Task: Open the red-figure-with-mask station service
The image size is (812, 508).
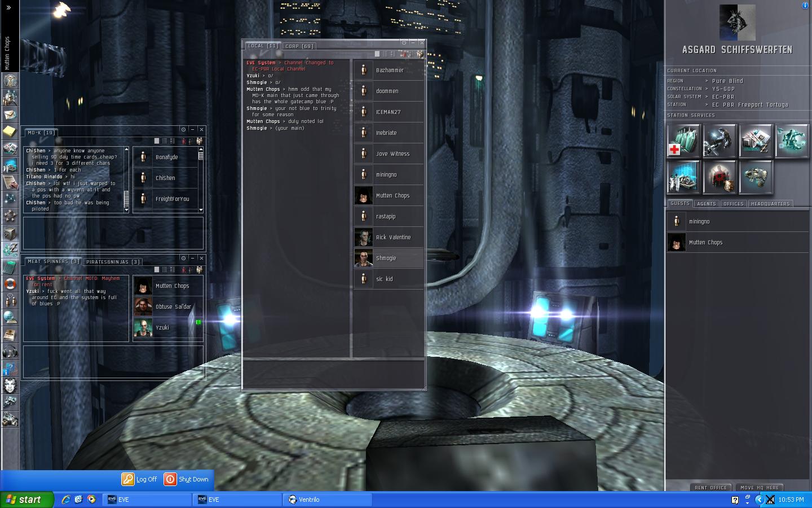Action: (720, 177)
